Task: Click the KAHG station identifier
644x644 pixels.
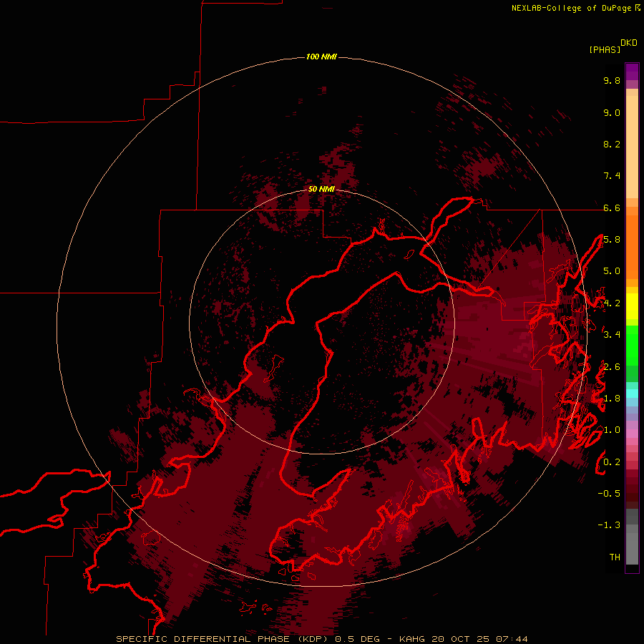Action: coord(412,639)
